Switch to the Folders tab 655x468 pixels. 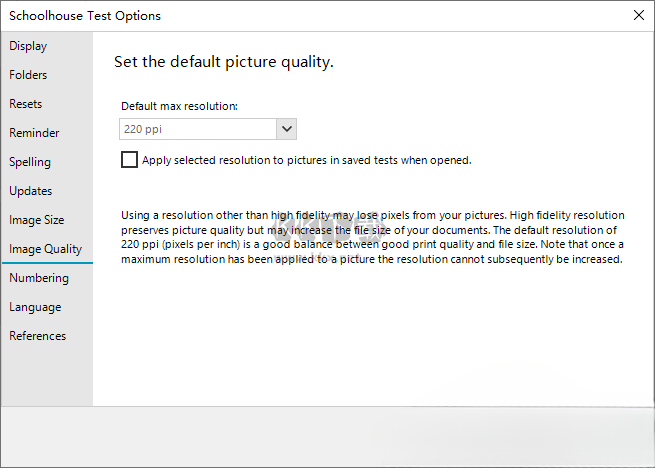pyautogui.click(x=28, y=75)
